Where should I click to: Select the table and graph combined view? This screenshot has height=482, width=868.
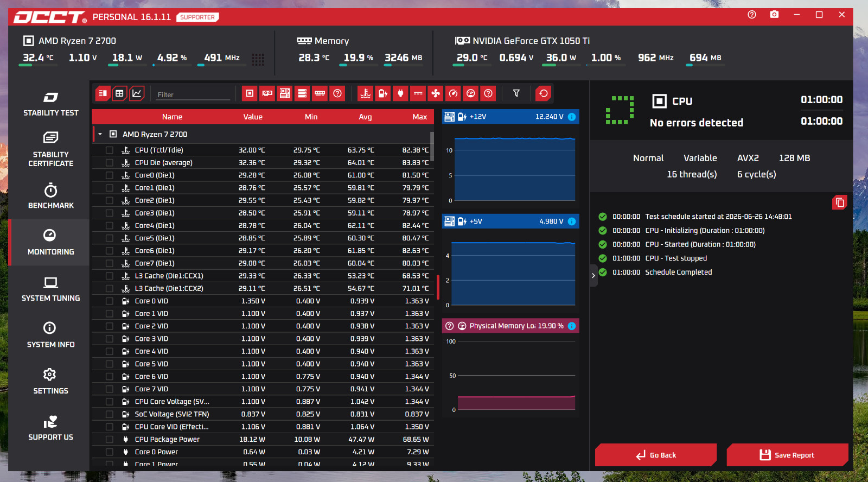(103, 93)
